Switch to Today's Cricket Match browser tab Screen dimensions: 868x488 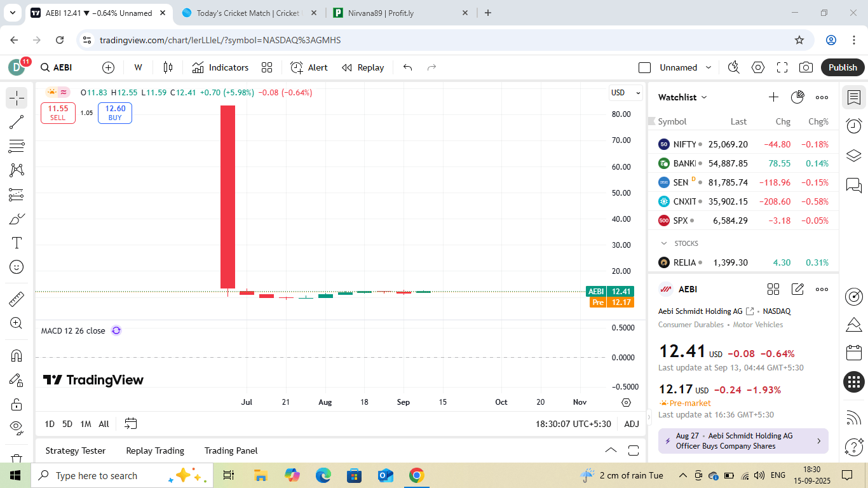248,13
